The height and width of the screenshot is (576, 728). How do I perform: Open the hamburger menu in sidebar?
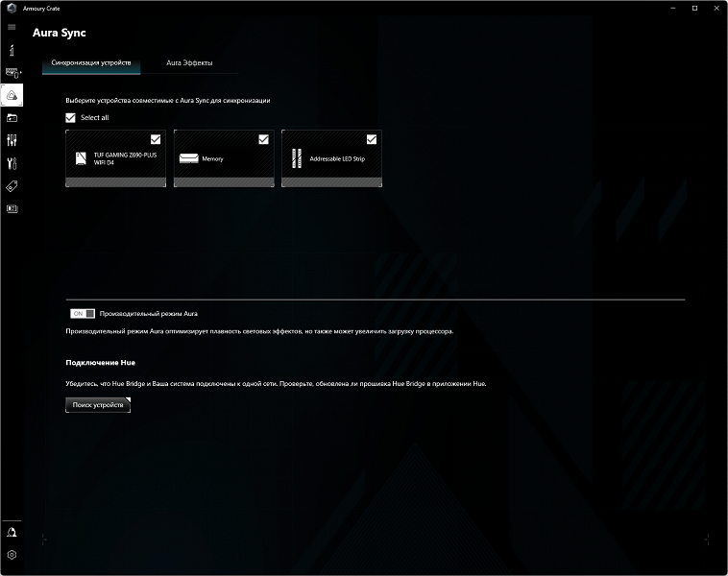tap(12, 27)
